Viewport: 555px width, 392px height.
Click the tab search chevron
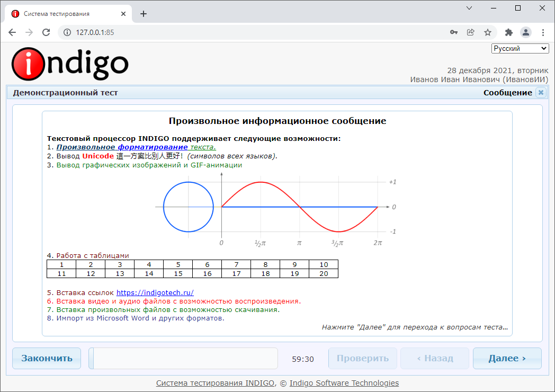469,8
